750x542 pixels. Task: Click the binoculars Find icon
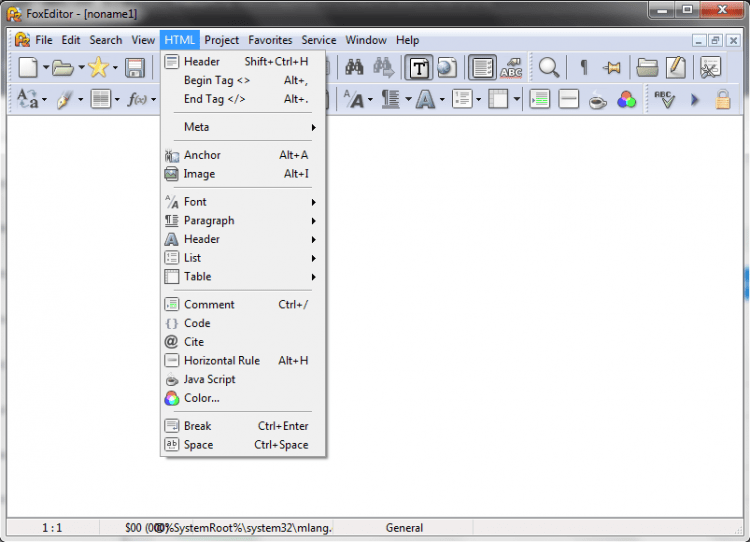point(354,67)
